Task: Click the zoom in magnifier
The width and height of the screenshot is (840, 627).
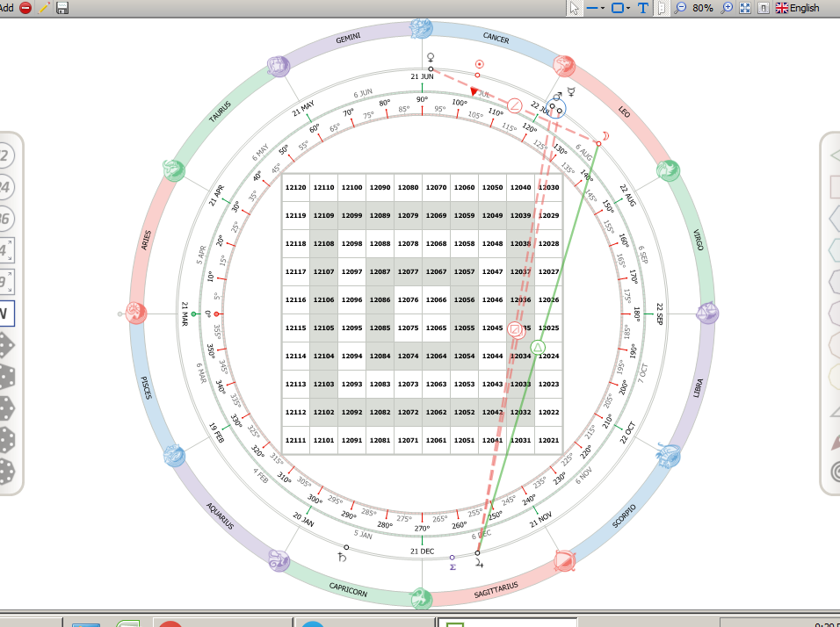Action: 727,8
